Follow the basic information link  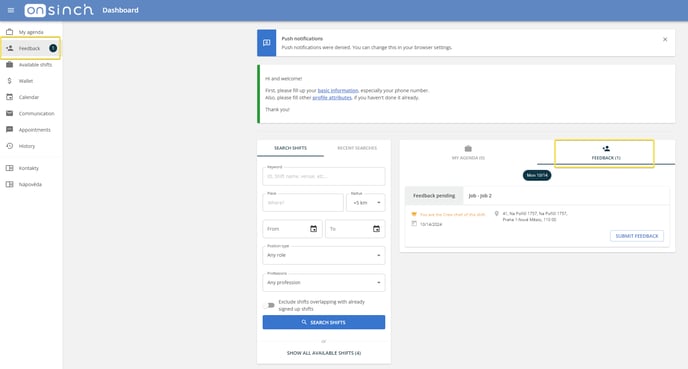338,90
